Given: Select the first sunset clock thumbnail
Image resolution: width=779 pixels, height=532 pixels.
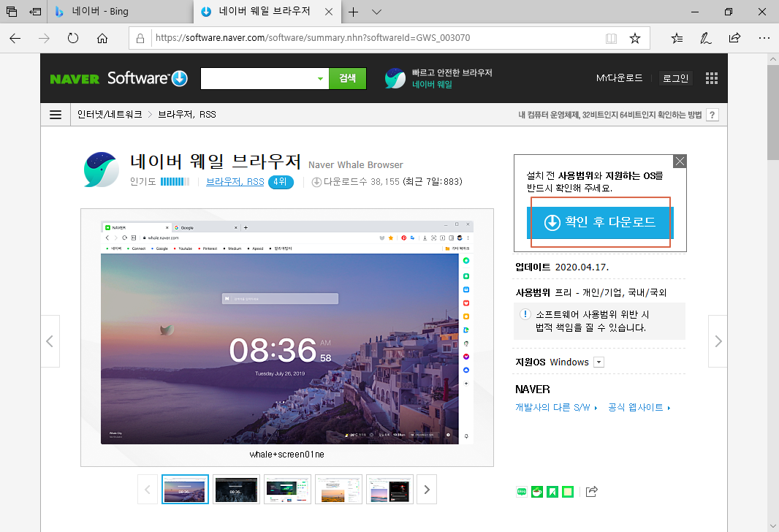Looking at the screenshot, I should pos(185,490).
